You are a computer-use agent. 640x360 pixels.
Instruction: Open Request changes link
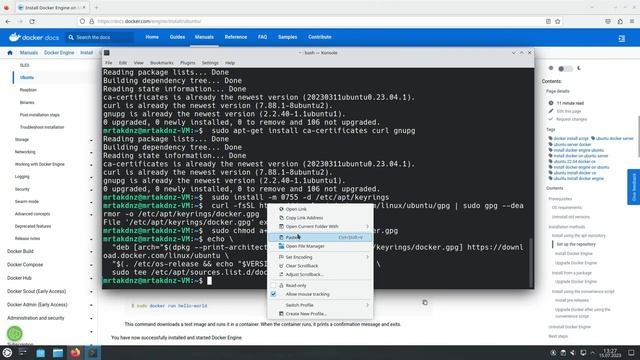pos(571,119)
